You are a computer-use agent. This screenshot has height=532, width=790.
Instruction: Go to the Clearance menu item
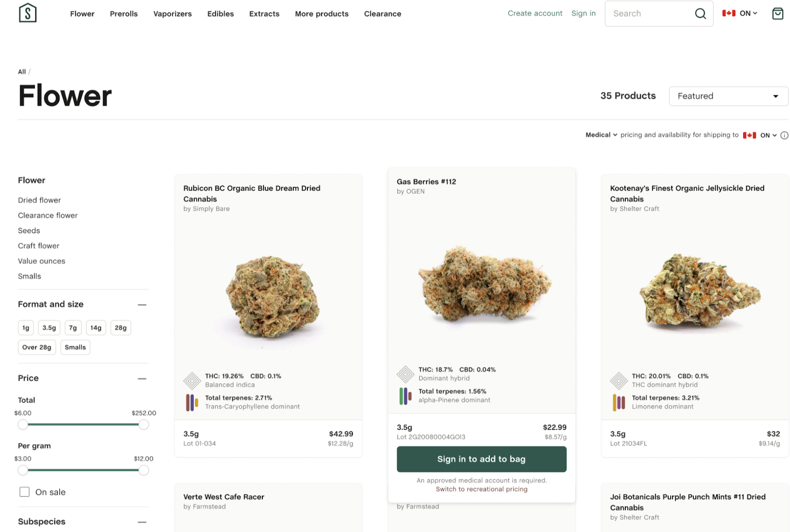pos(382,14)
